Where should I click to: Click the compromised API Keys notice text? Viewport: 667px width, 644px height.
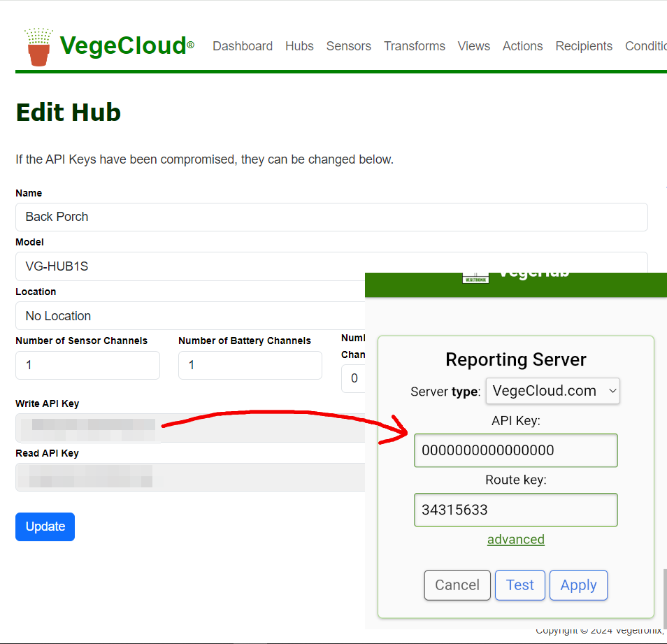point(205,159)
